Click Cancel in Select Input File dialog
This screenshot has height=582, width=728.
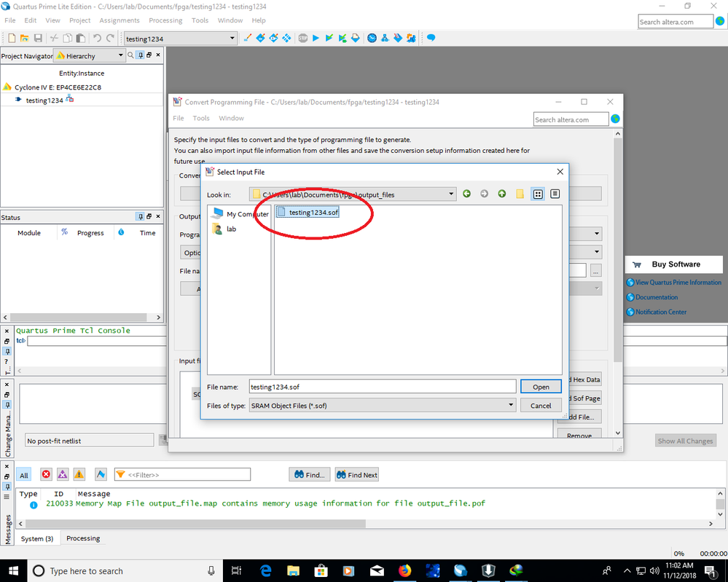(541, 405)
